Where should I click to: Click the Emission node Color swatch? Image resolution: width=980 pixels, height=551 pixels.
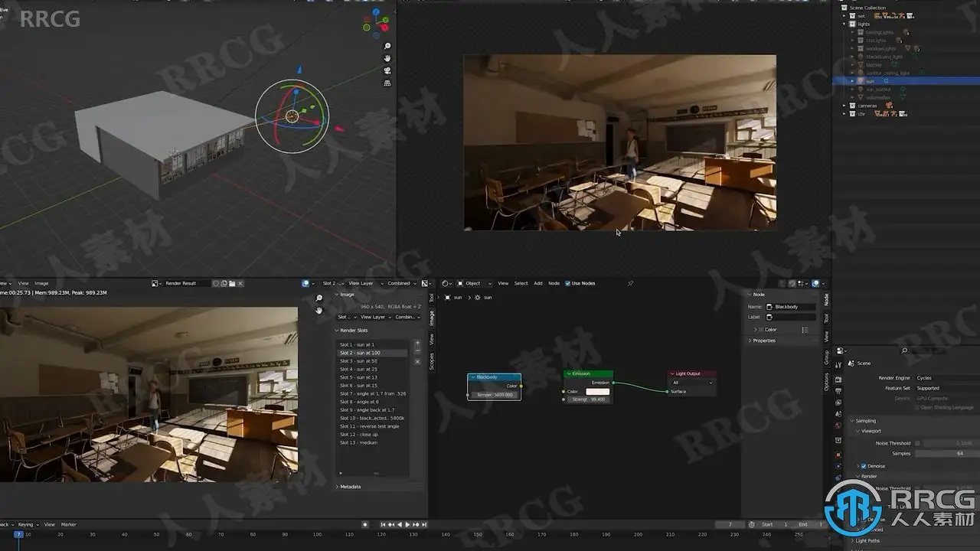[598, 391]
